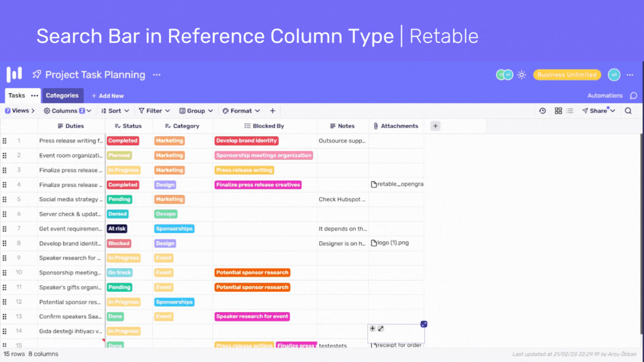Select the At risk status tag

tap(117, 228)
